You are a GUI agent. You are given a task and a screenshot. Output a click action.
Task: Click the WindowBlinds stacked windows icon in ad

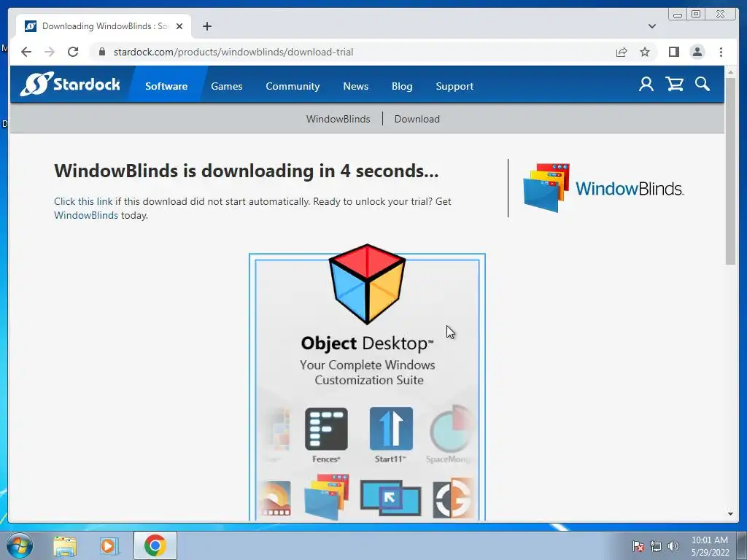327,497
